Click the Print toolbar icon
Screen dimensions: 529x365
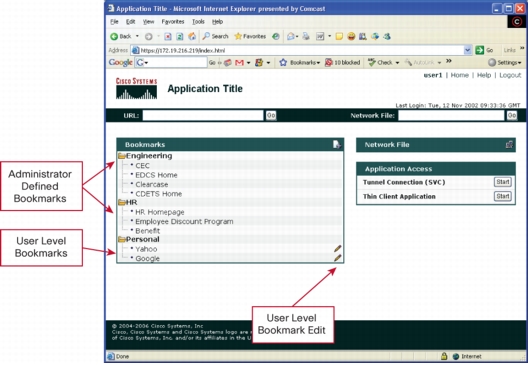[x=306, y=36]
